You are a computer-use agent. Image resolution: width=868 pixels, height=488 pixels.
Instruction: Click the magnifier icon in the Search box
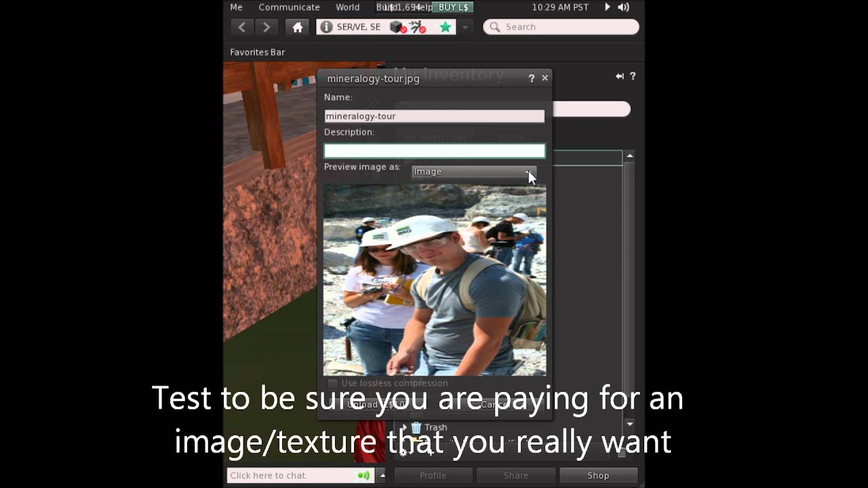(x=494, y=27)
